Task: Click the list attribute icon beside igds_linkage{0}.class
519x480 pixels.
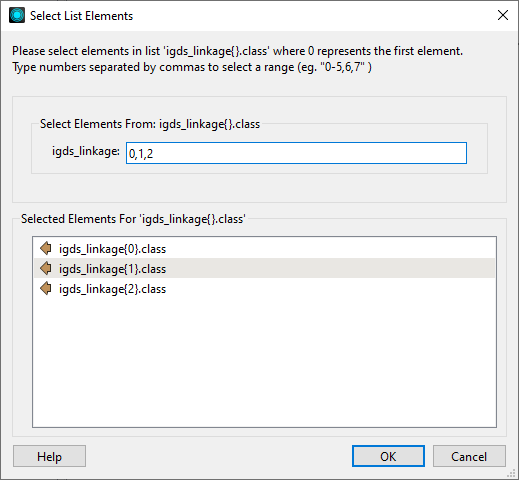Action: point(46,248)
